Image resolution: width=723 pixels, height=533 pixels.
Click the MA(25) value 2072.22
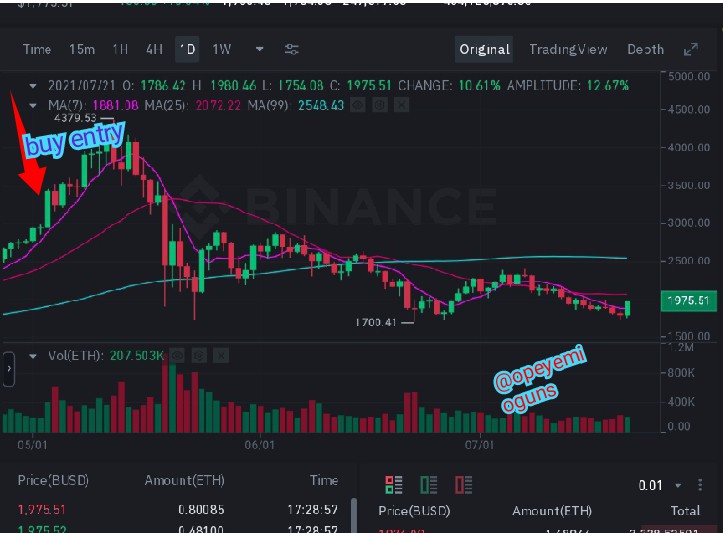(218, 106)
